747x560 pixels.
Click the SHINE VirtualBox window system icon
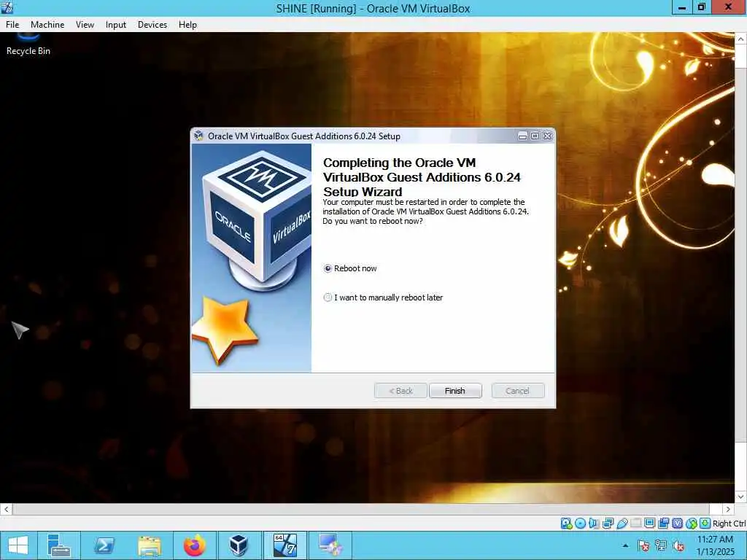(x=7, y=7)
